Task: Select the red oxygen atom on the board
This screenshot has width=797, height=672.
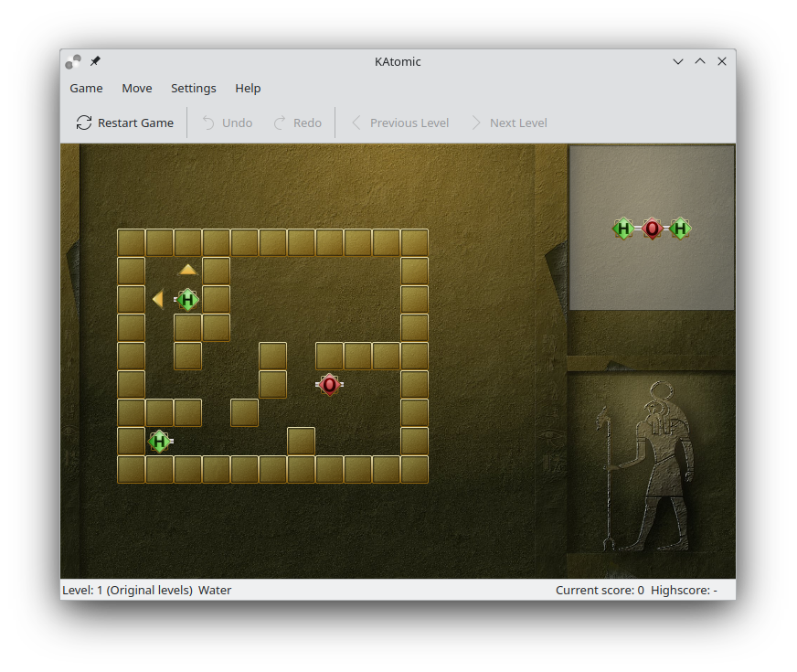Action: 329,385
